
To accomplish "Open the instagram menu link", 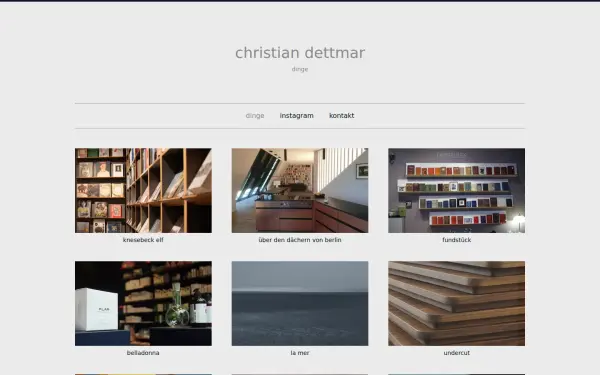I will point(297,116).
